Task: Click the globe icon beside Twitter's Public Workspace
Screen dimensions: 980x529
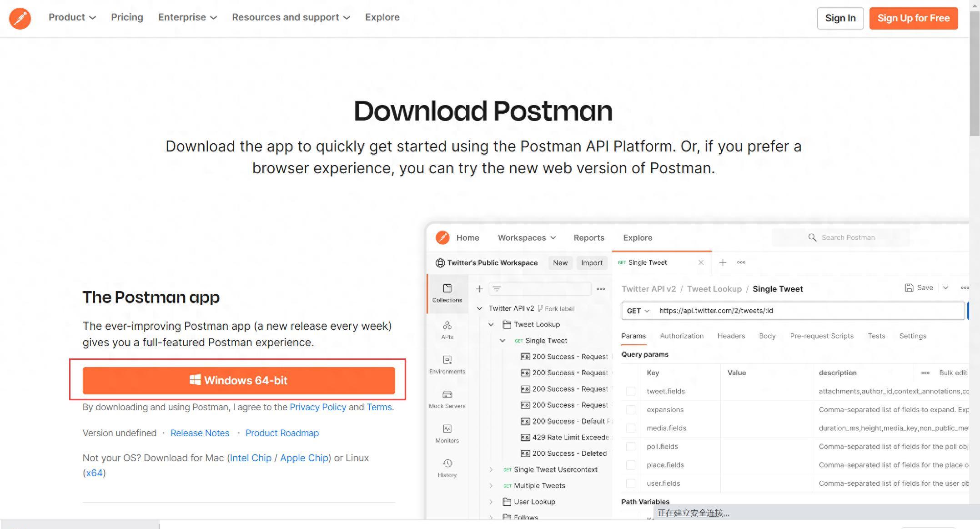Action: click(x=440, y=263)
